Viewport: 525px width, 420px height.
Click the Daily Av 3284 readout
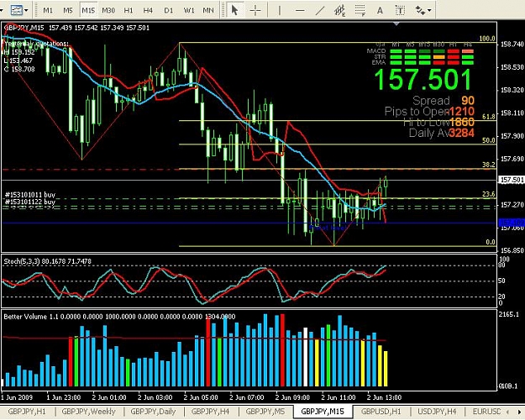tap(441, 133)
